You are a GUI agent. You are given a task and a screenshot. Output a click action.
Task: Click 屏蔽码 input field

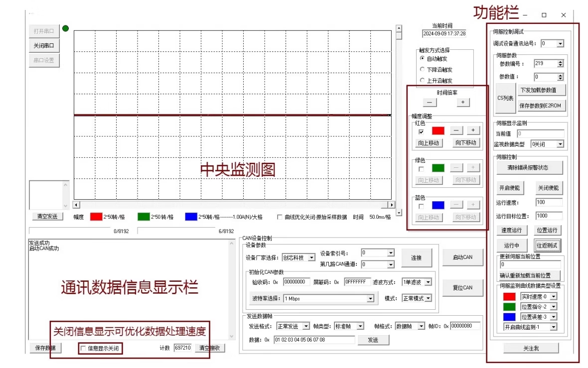357,282
